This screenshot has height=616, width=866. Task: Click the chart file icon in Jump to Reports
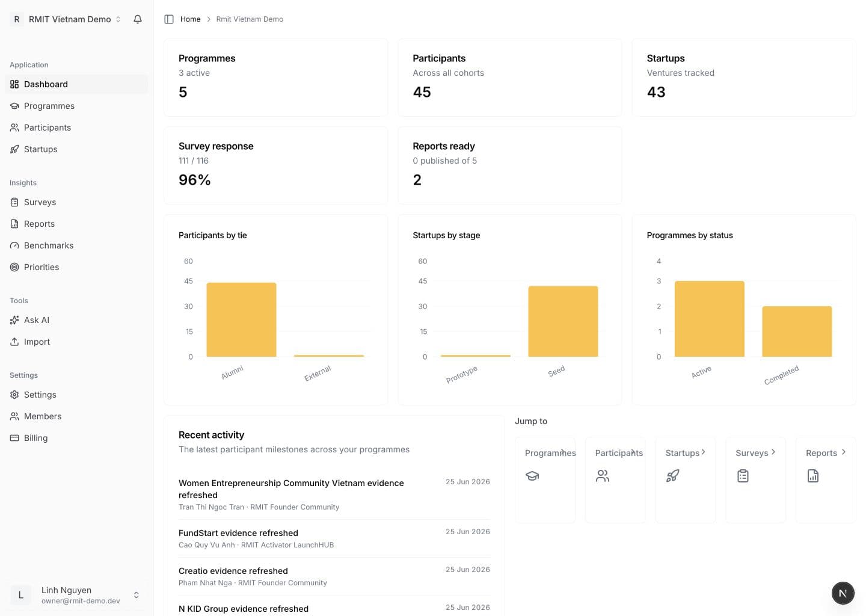pos(813,476)
